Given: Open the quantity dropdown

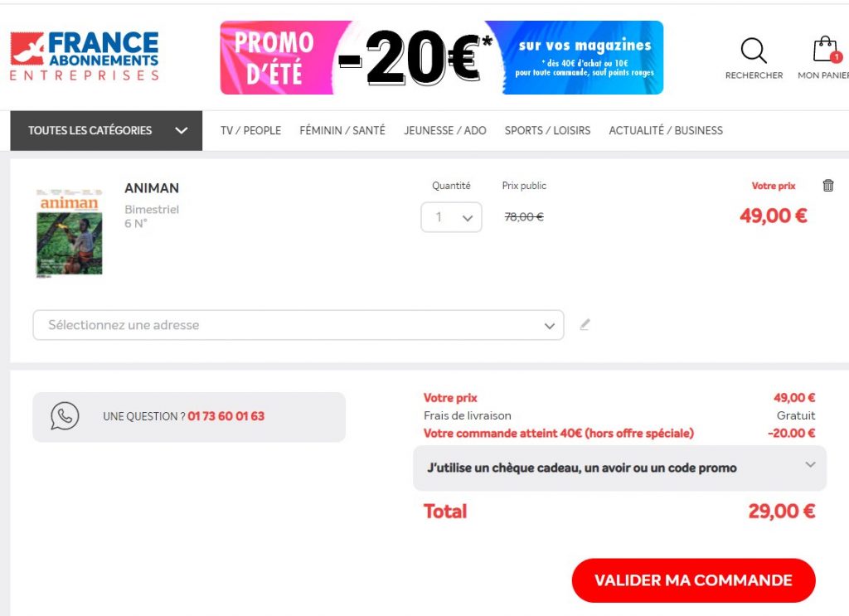Looking at the screenshot, I should [451, 217].
